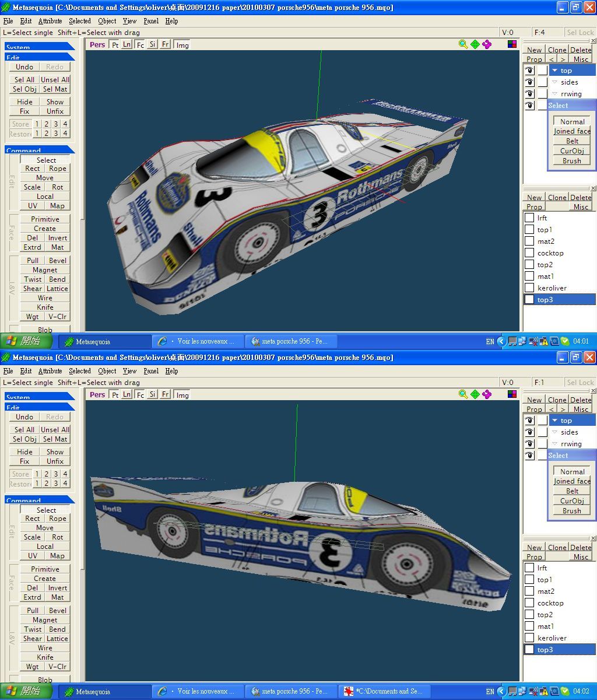Click the keroliver material swatch, lower window
The height and width of the screenshot is (700, 597).
click(x=529, y=638)
